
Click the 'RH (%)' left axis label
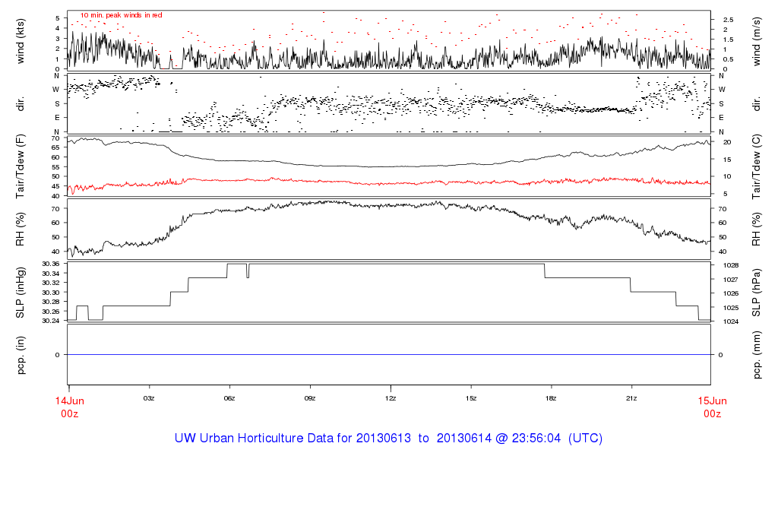(21, 230)
